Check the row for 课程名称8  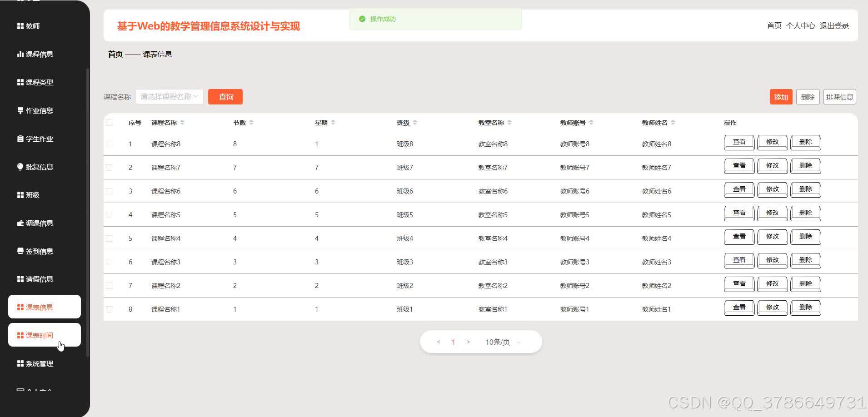pyautogui.click(x=109, y=144)
